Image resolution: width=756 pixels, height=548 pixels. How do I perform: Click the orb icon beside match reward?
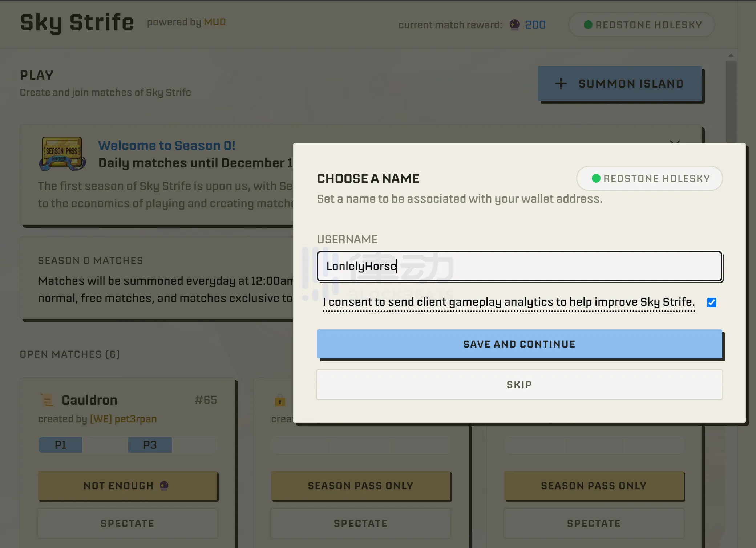[x=514, y=25]
